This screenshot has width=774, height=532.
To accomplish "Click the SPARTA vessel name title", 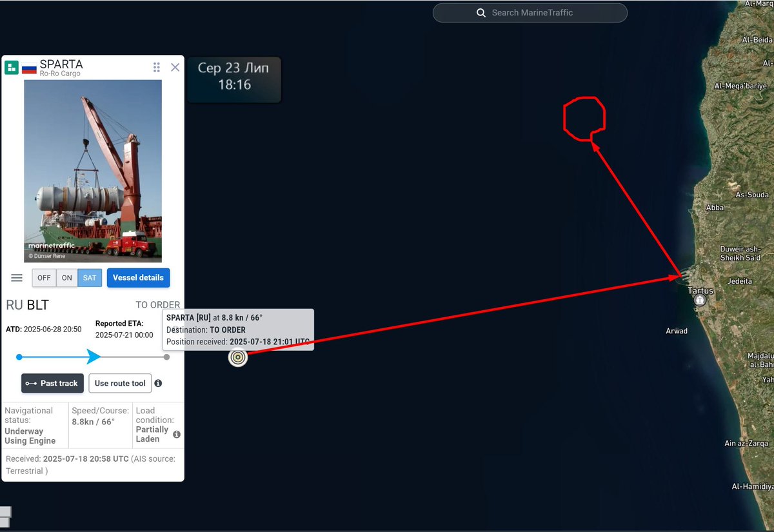I will coord(61,64).
